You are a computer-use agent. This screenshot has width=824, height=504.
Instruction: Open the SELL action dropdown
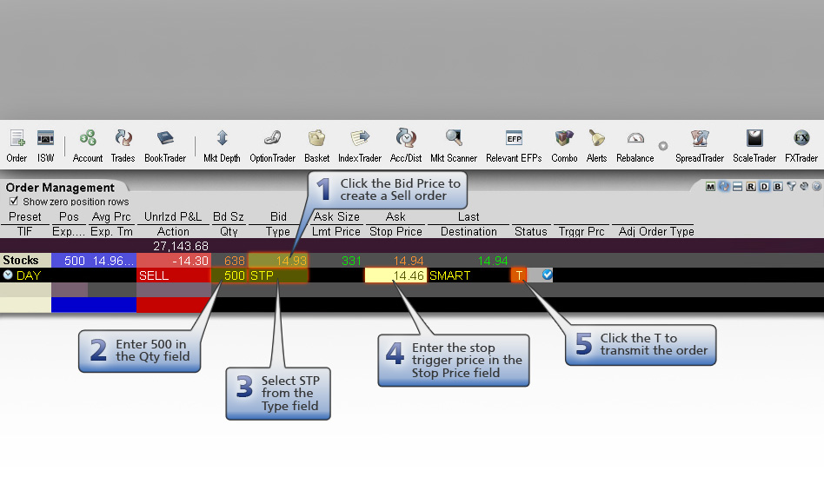tap(174, 275)
